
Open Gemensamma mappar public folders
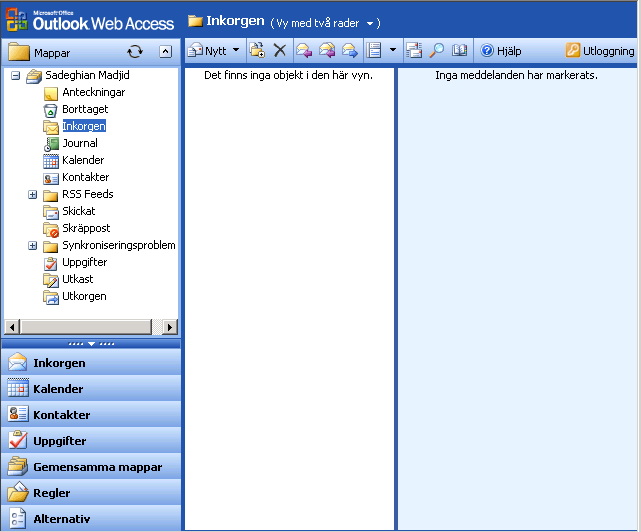tap(91, 467)
